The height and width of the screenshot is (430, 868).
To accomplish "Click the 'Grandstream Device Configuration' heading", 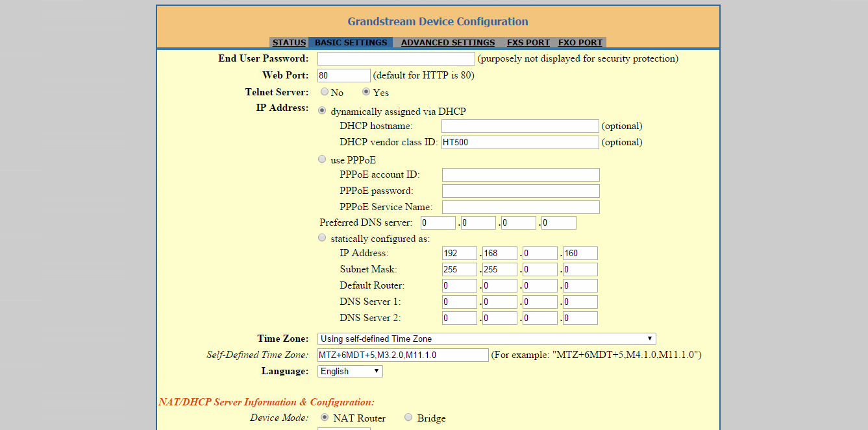I will tap(438, 21).
